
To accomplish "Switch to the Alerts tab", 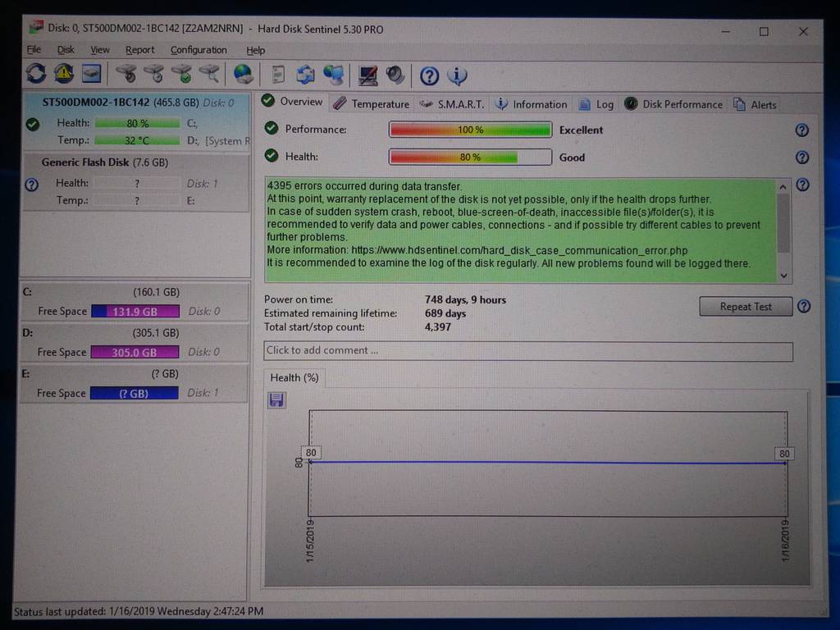I will point(755,105).
